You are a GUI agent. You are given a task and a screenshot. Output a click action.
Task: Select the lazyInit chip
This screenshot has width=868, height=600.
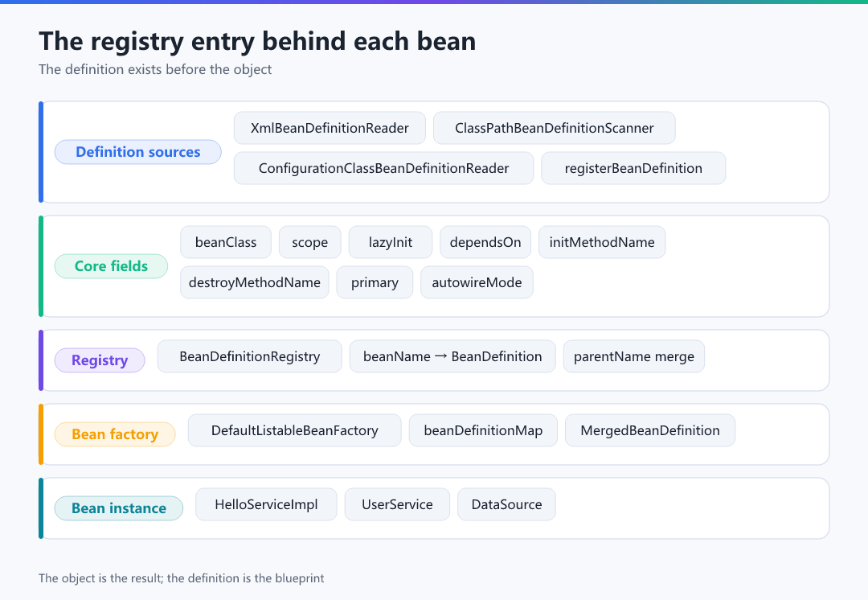click(391, 242)
